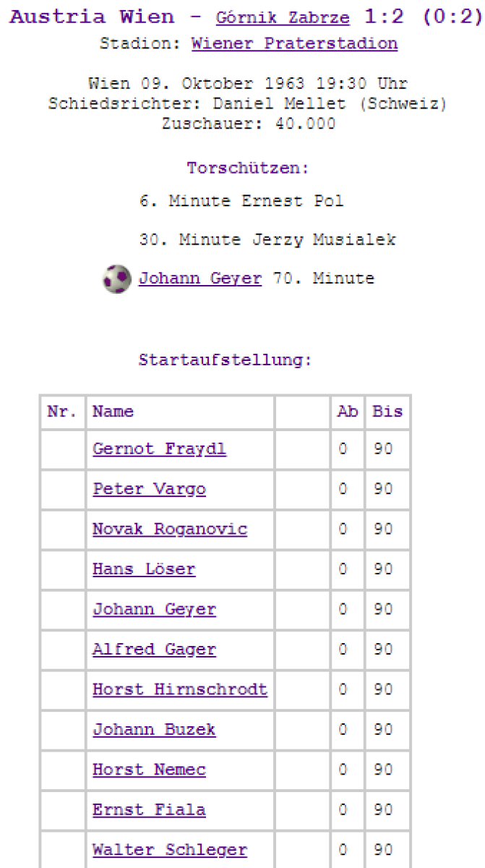The width and height of the screenshot is (485, 868).
Task: Open Ernst Fiala's player page
Action: click(x=149, y=810)
